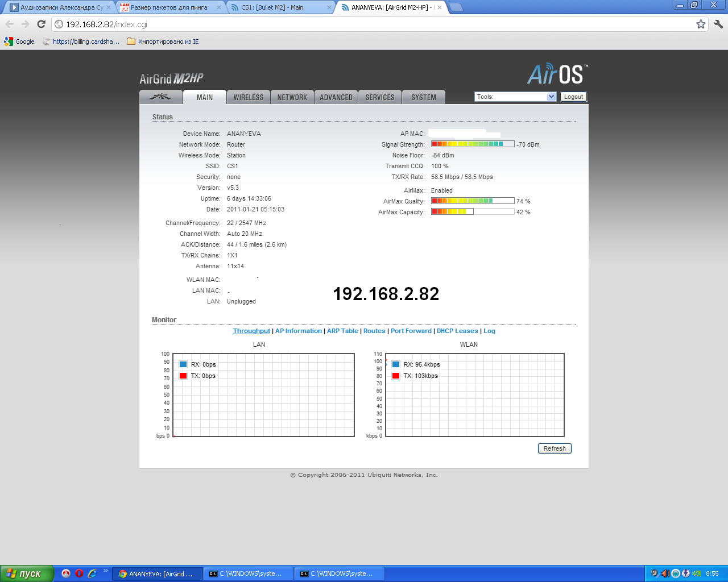Launch Opera from the quick launch bar
The width and height of the screenshot is (728, 582).
coord(79,573)
